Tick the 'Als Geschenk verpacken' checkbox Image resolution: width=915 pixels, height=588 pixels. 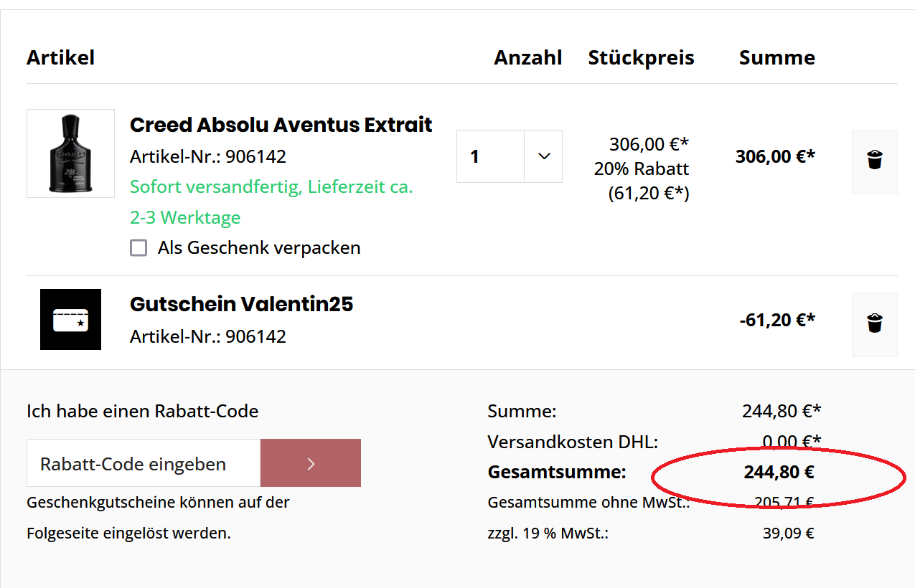tap(139, 248)
